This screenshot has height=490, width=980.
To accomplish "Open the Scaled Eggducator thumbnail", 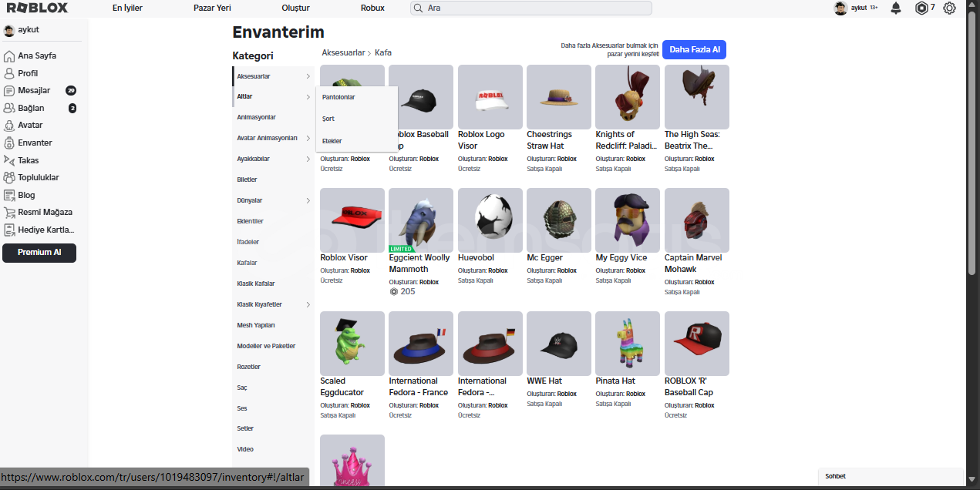I will [352, 344].
